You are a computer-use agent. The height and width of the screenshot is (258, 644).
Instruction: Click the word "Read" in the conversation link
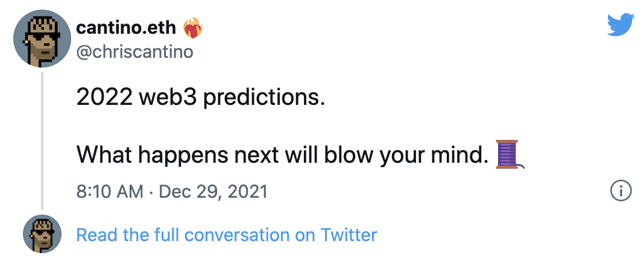96,234
